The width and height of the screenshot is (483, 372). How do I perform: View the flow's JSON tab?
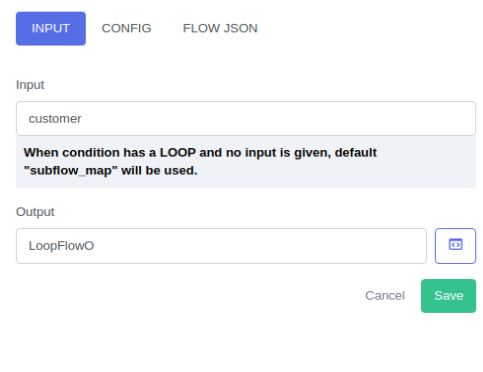click(220, 28)
